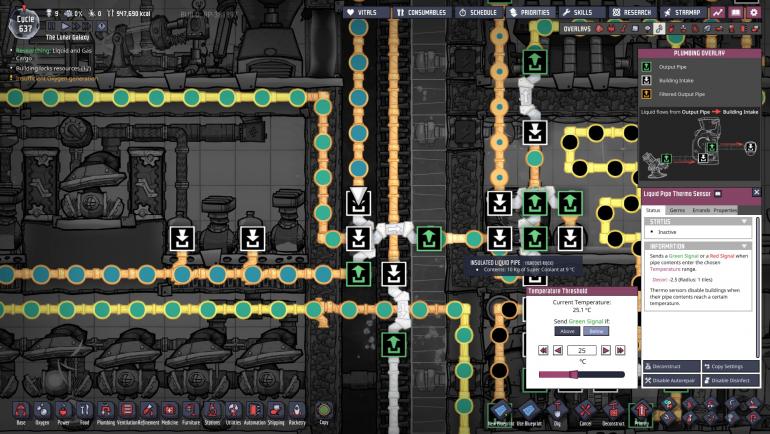
Task: Collapse the Status section arrow
Action: (744, 221)
